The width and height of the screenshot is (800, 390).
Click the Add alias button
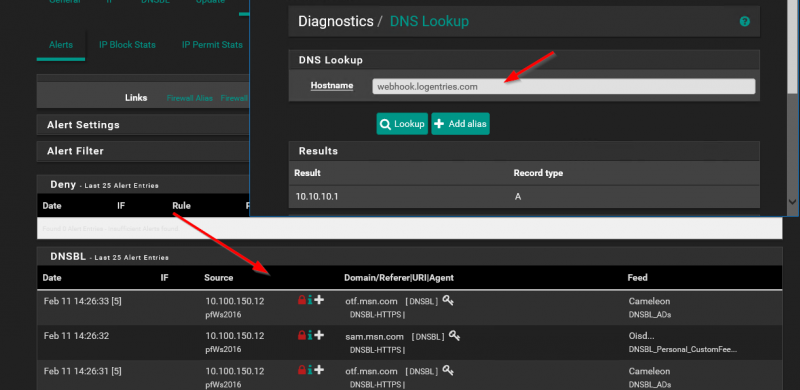click(461, 124)
